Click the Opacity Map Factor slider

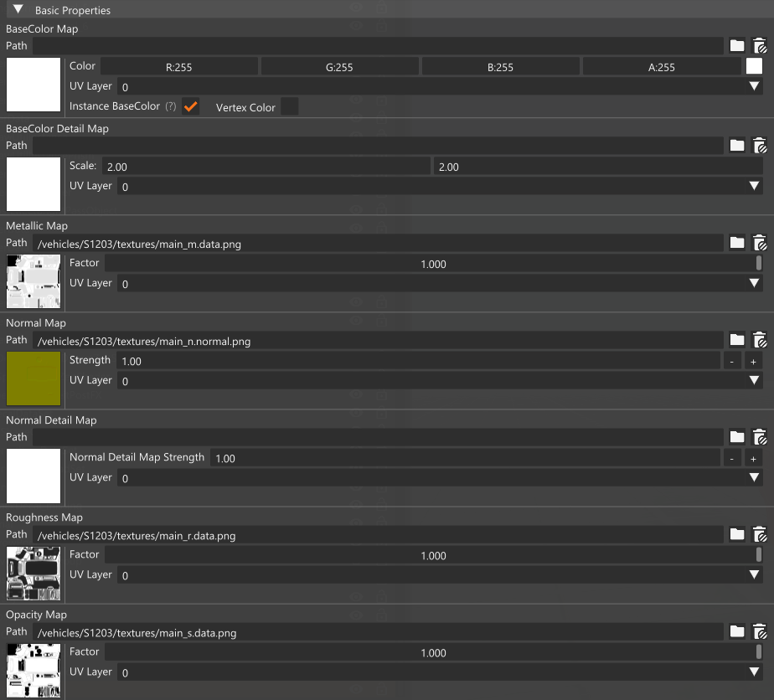[x=433, y=652]
